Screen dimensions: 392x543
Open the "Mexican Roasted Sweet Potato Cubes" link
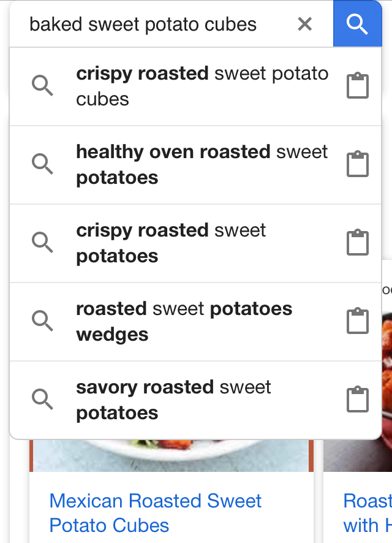(x=155, y=514)
